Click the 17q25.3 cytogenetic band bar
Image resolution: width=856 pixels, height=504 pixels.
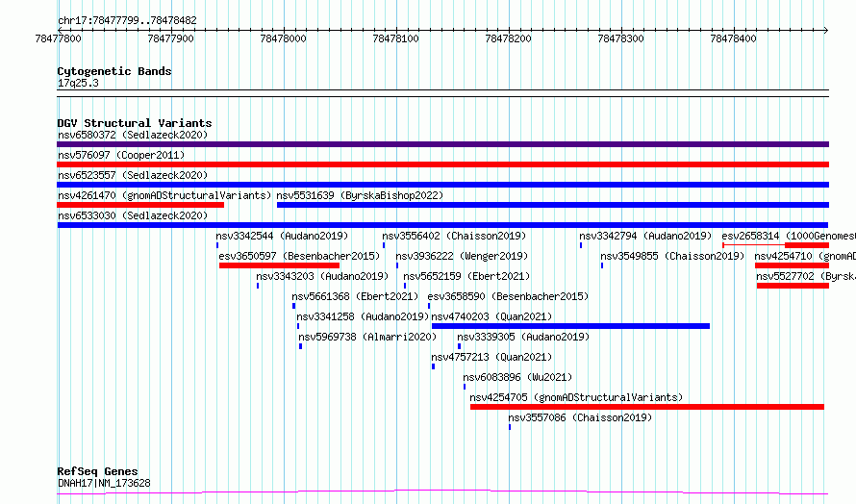[442, 93]
